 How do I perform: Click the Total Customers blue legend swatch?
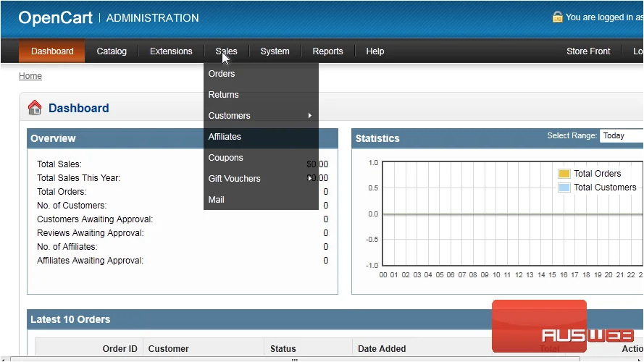click(x=564, y=188)
